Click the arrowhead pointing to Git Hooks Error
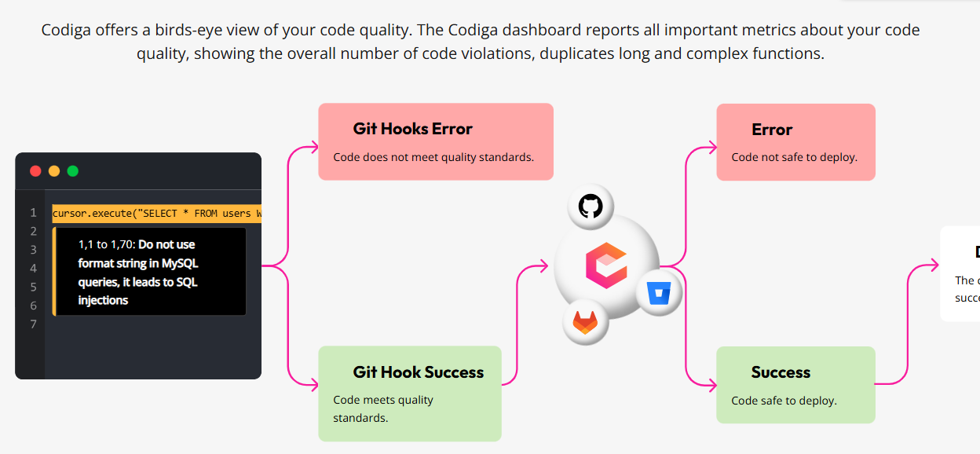 pyautogui.click(x=314, y=147)
